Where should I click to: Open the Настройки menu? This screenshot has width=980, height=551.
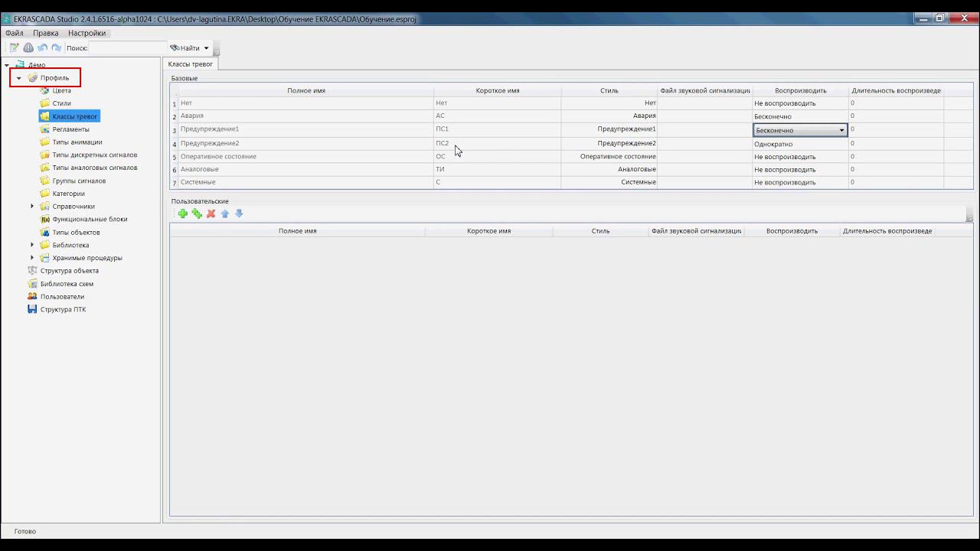(x=87, y=33)
